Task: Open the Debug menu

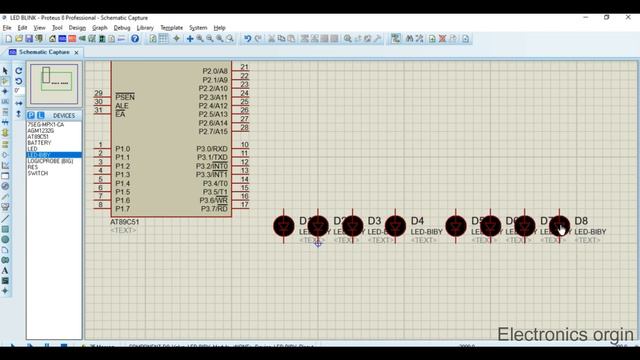Action: click(x=122, y=28)
